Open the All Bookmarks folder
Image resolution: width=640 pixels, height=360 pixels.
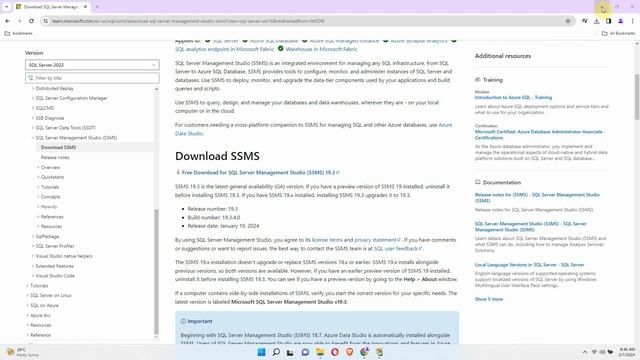(618, 33)
